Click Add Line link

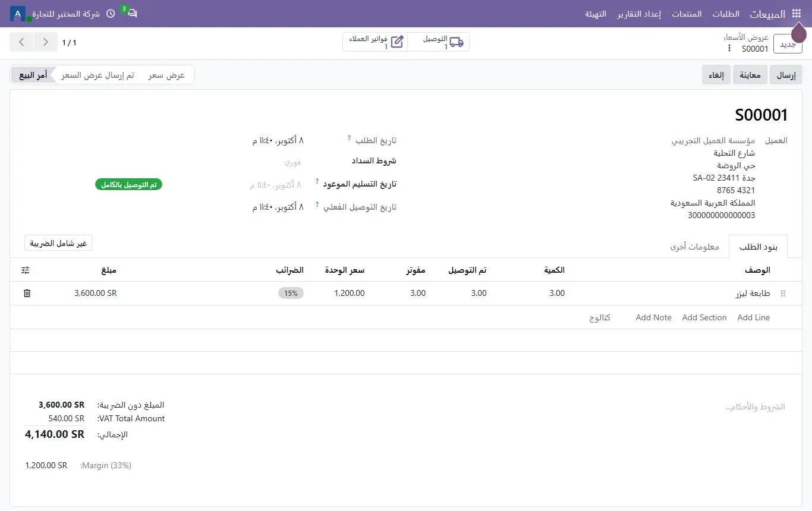pyautogui.click(x=754, y=317)
